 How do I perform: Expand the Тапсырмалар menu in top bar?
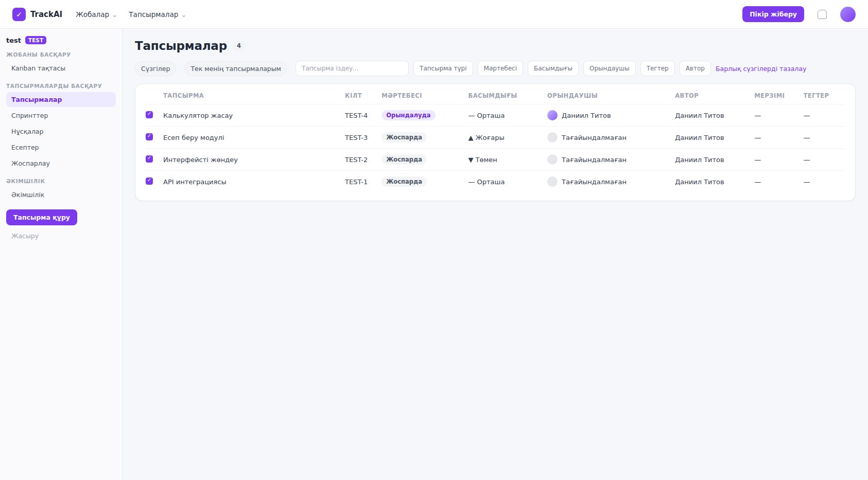[x=157, y=14]
